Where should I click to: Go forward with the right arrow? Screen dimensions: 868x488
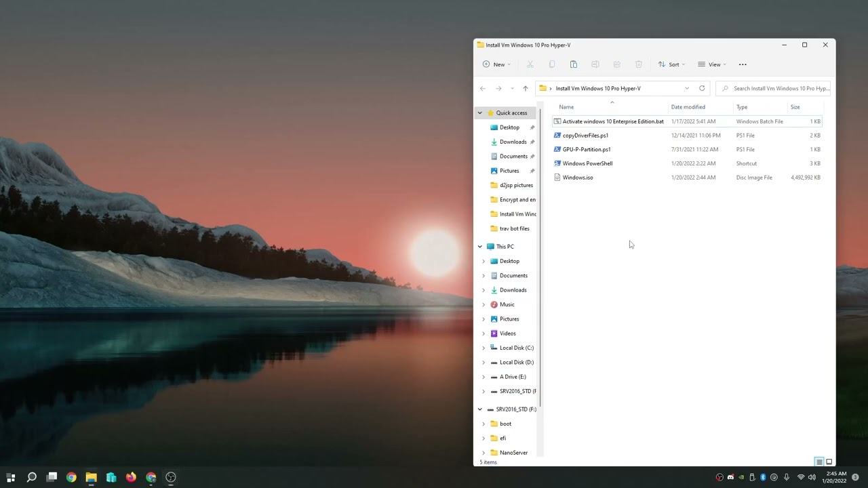(x=498, y=88)
